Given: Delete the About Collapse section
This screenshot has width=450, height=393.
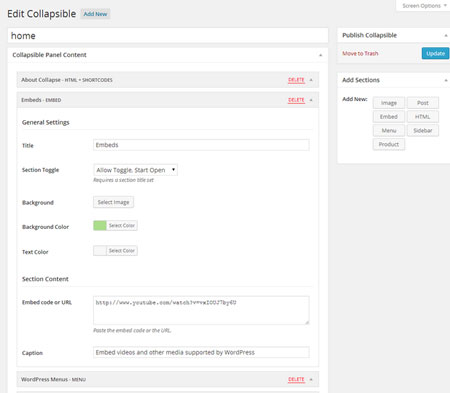Looking at the screenshot, I should pyautogui.click(x=296, y=80).
